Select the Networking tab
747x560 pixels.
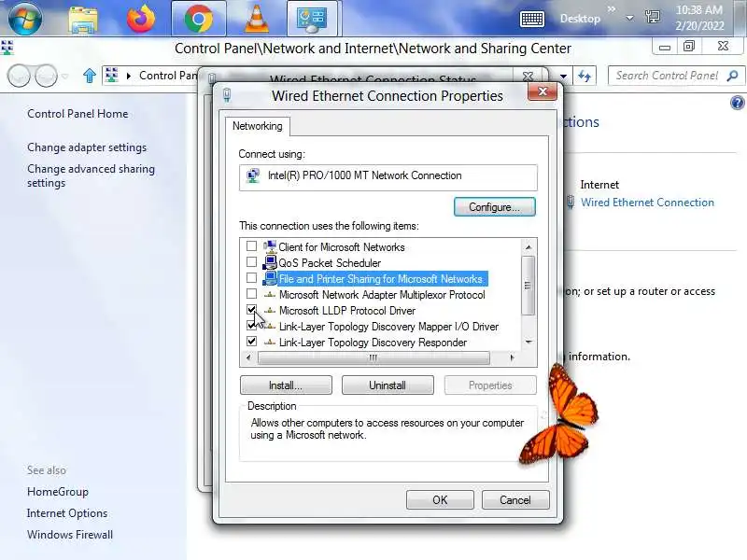click(258, 126)
